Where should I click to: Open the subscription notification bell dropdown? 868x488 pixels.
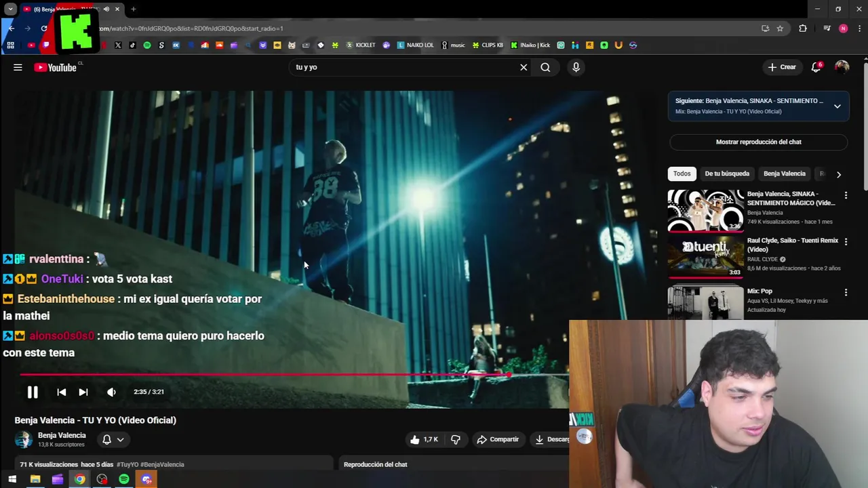(113, 439)
